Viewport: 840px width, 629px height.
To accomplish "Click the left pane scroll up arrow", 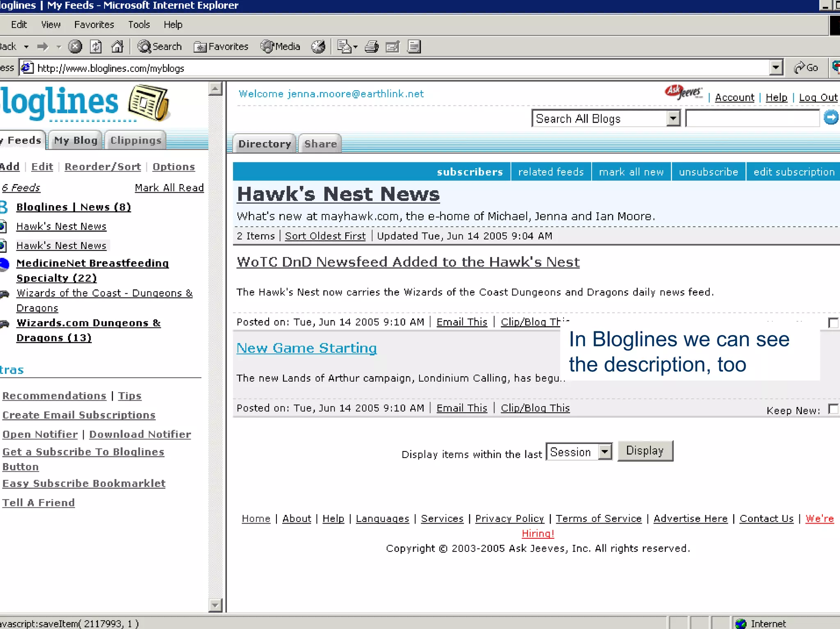I will 215,88.
